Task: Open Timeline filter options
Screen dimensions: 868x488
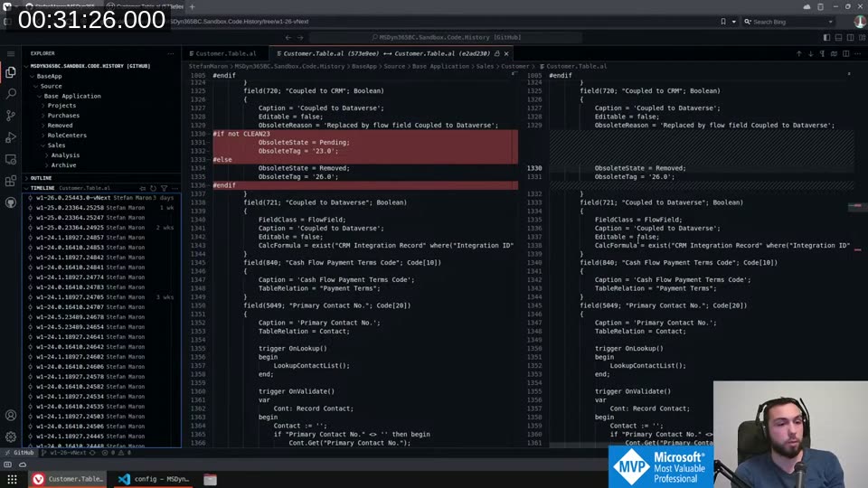Action: click(x=165, y=188)
